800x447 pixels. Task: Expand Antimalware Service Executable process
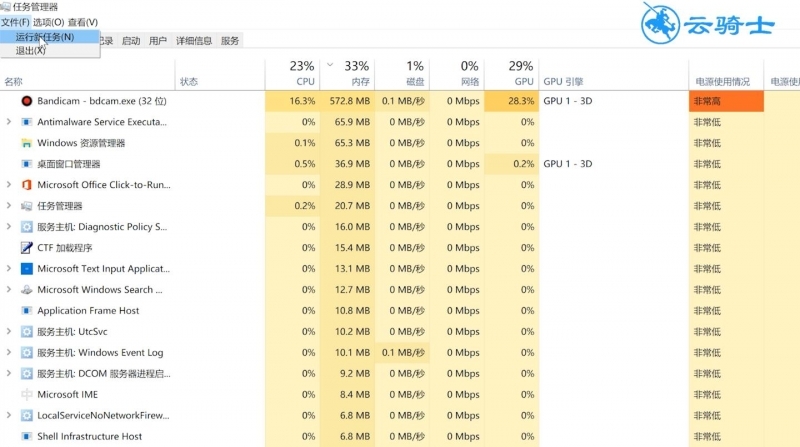(9, 122)
